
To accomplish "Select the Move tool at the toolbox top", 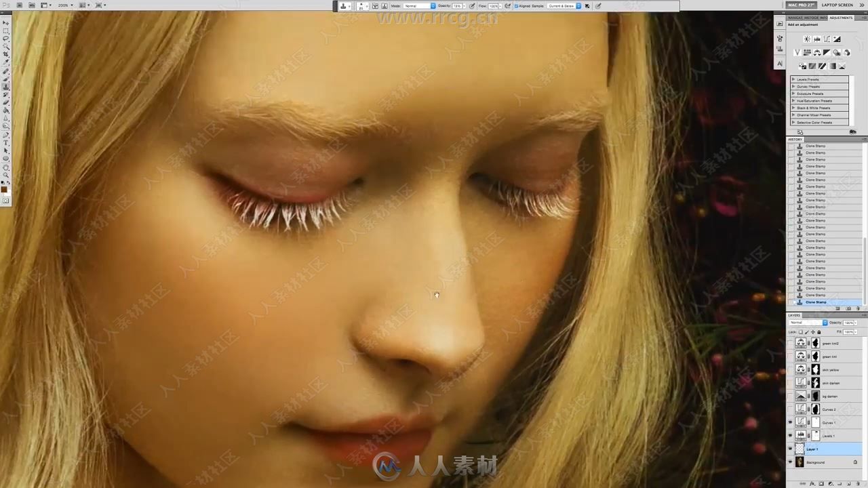I will pyautogui.click(x=5, y=22).
